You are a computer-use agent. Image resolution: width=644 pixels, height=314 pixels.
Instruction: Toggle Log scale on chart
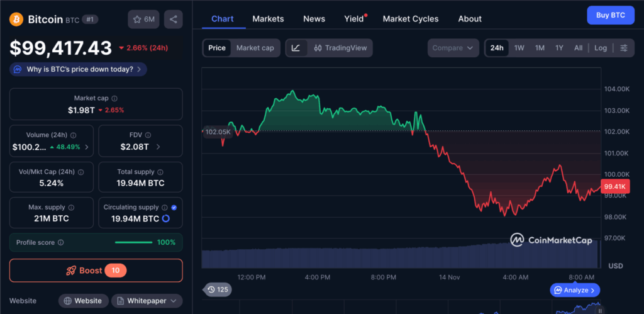[x=601, y=48]
